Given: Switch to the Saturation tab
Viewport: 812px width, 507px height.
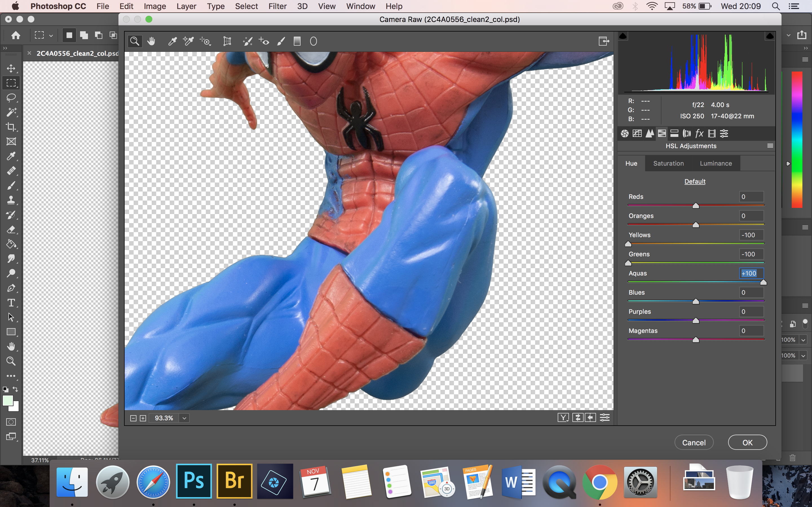Looking at the screenshot, I should tap(668, 163).
